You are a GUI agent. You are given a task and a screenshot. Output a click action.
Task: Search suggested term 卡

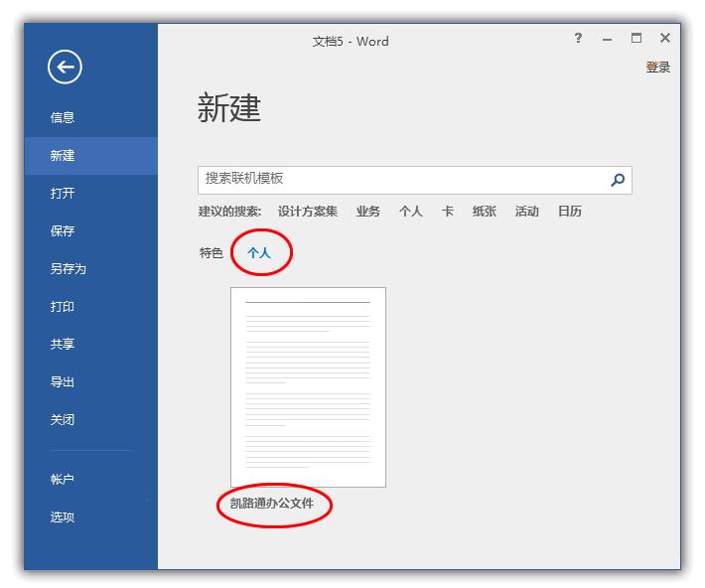click(448, 212)
